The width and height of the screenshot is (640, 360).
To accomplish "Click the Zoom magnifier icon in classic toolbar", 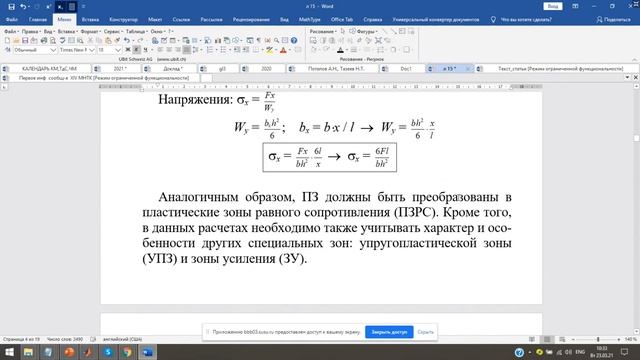I will point(276,40).
